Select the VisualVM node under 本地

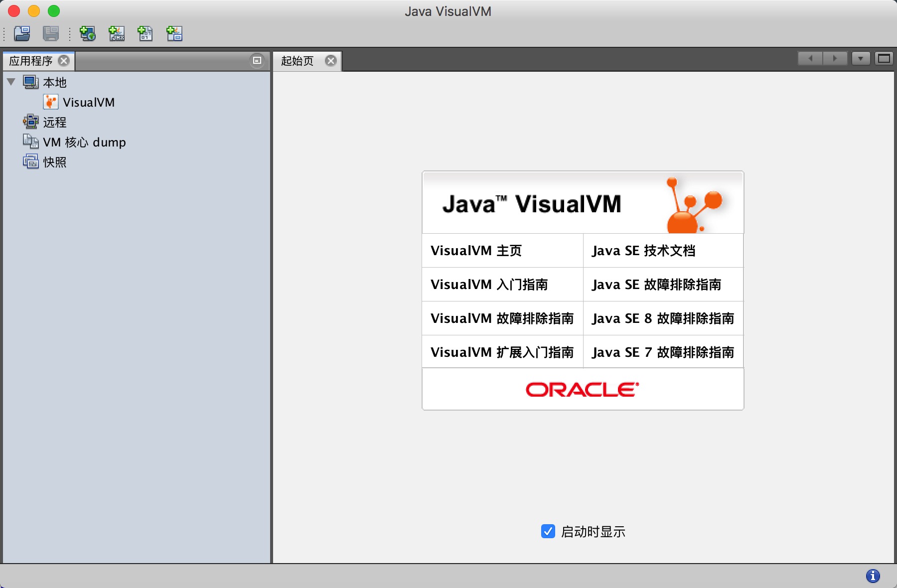tap(89, 102)
